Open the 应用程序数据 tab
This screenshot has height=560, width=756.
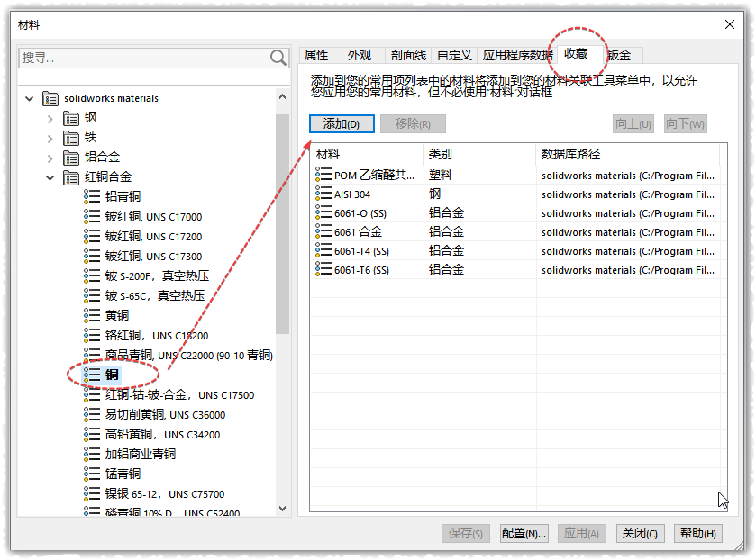[517, 56]
